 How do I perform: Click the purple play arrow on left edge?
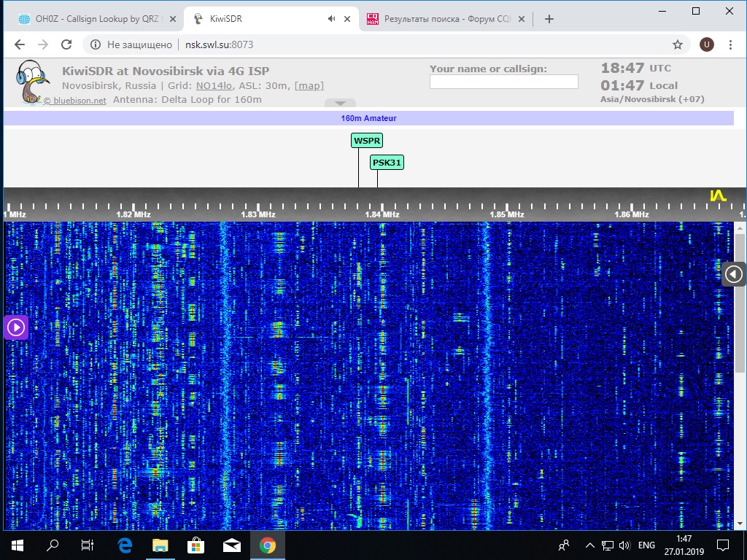(x=15, y=327)
